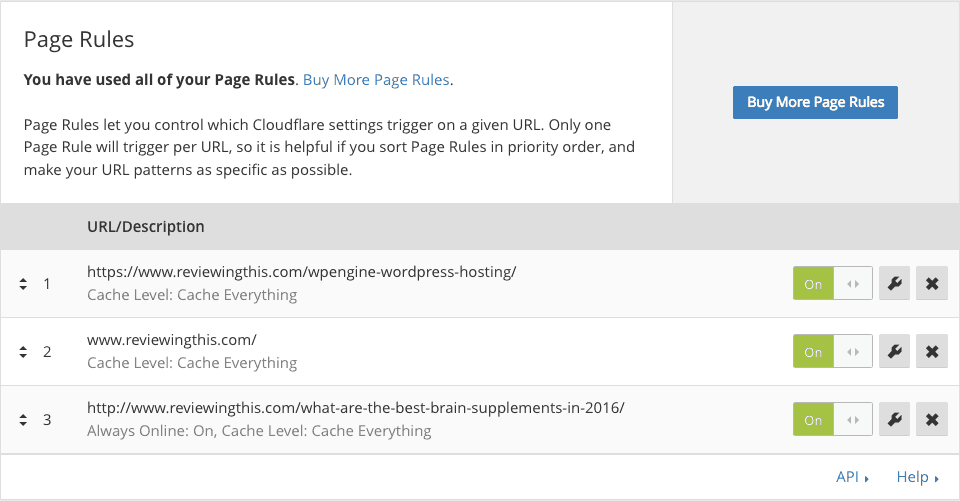Screen dimensions: 960x501
Task: Click reorder arrows for rule 3
Action: [23, 420]
